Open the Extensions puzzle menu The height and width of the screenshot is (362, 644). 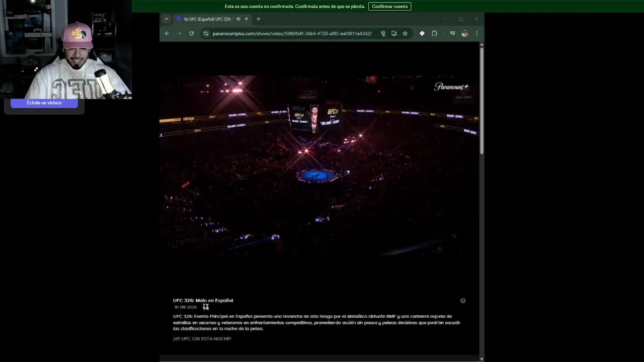point(434,33)
